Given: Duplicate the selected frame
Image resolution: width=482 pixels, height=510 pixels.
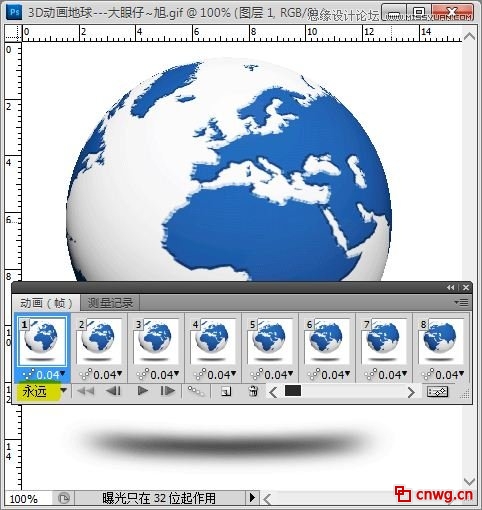Looking at the screenshot, I should [x=226, y=391].
